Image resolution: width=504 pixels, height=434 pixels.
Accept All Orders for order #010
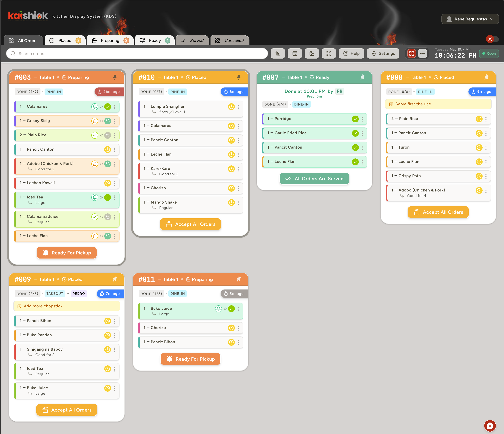coord(190,224)
